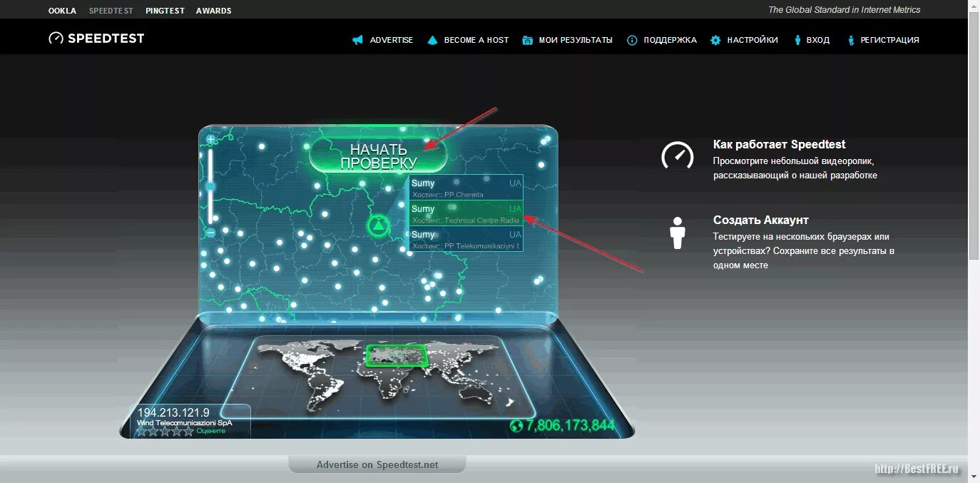The height and width of the screenshot is (483, 980).
Task: Open the Создать Аккаунт link
Action: (x=761, y=220)
